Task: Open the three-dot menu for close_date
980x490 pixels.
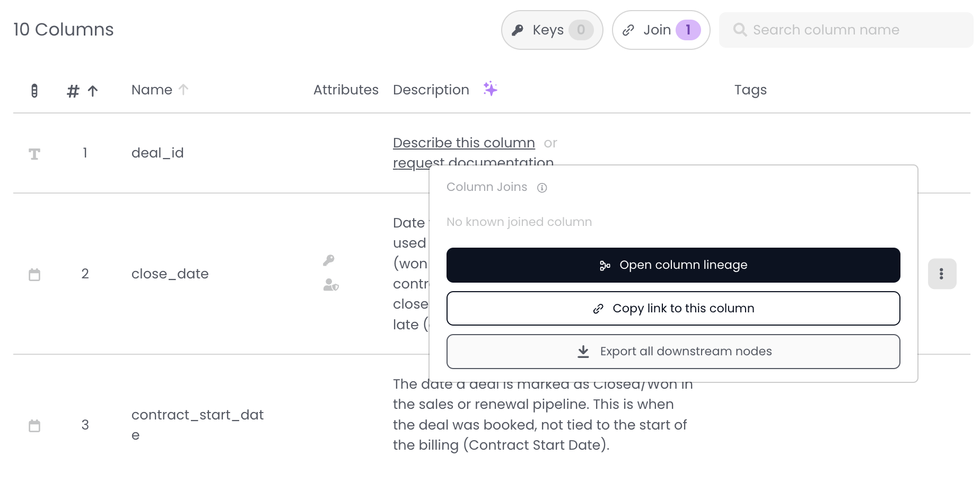Action: [x=941, y=274]
